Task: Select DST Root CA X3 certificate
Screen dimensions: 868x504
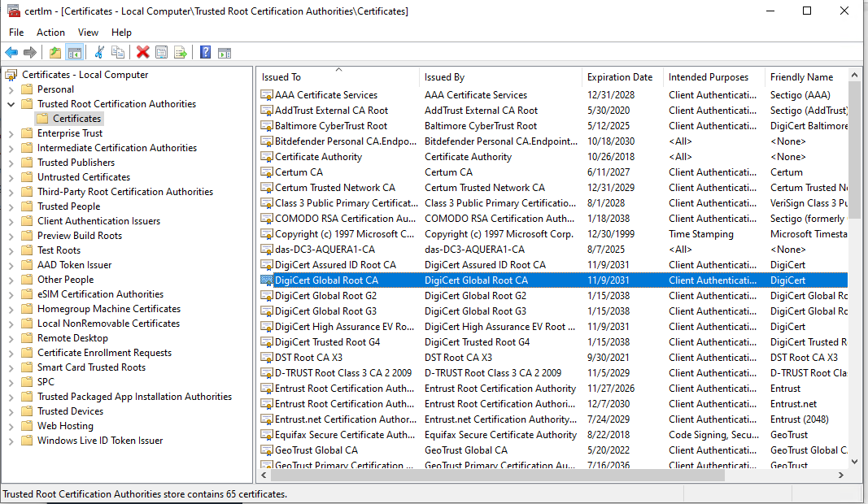Action: tap(308, 358)
